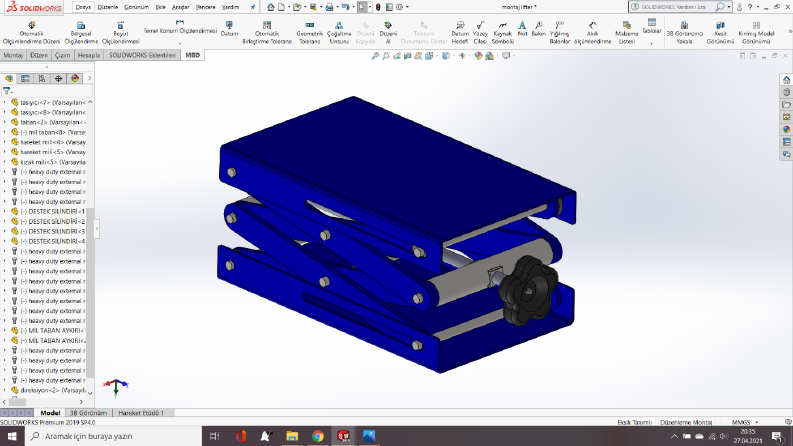Click 3B Görünümü Yakala
Image resolution: width=793 pixels, height=446 pixels.
(x=684, y=33)
